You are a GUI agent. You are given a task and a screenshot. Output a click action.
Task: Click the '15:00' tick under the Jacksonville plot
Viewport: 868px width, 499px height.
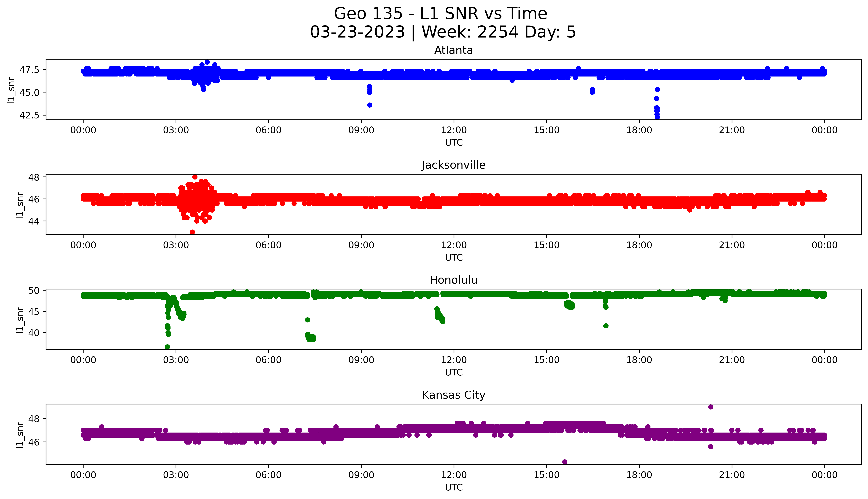click(x=547, y=245)
